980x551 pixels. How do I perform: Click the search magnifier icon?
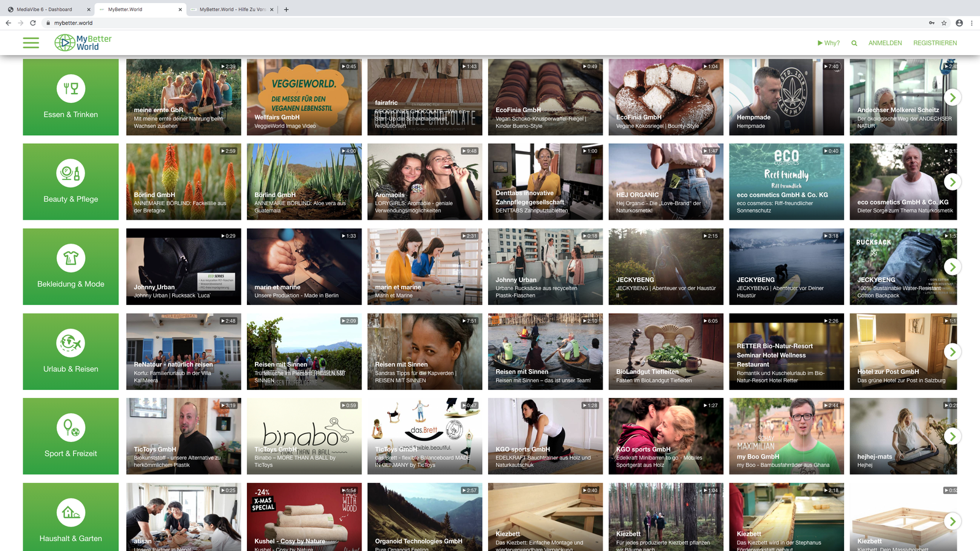click(854, 43)
